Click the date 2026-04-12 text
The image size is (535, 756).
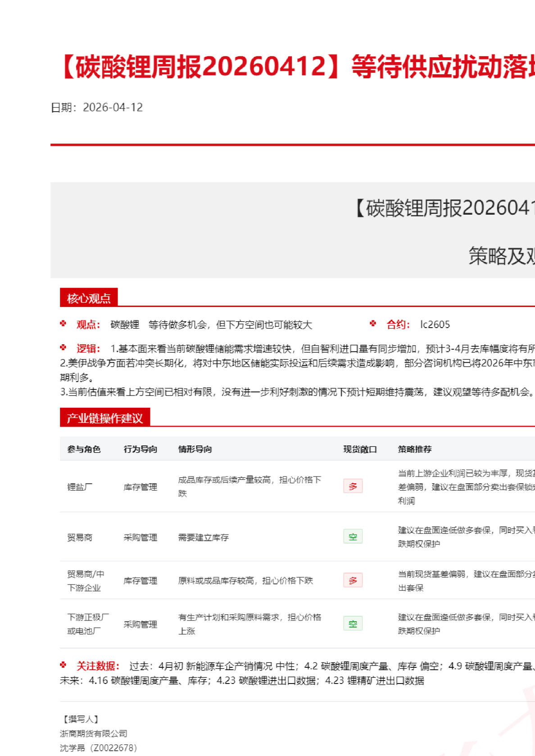113,108
